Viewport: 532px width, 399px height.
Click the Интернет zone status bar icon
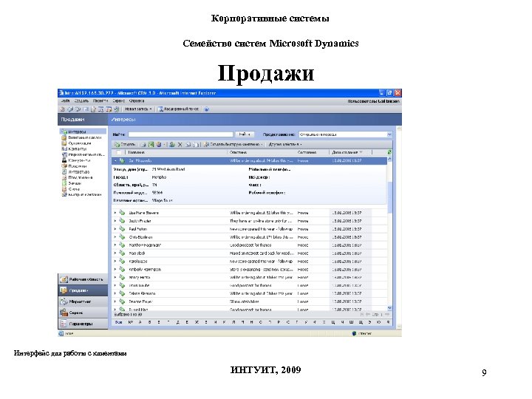[x=355, y=333]
